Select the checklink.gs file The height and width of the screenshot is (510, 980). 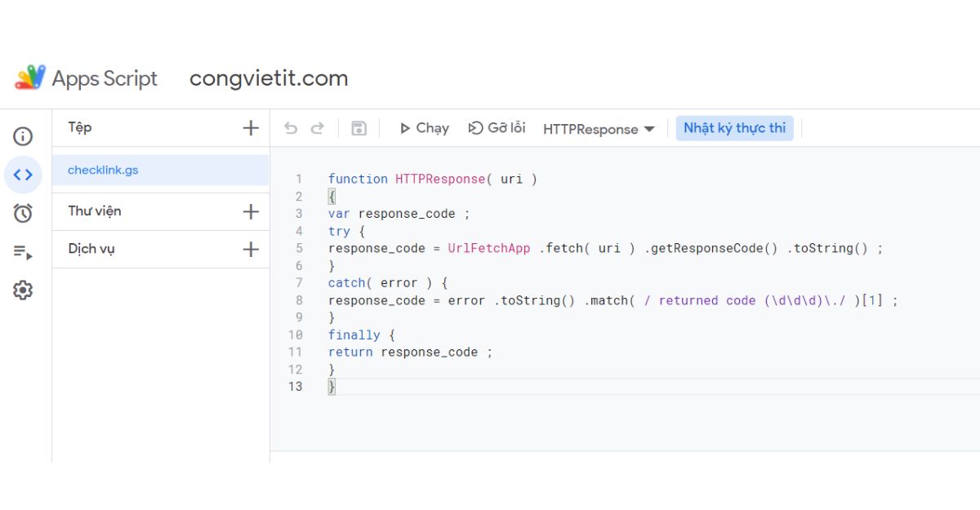tap(161, 171)
